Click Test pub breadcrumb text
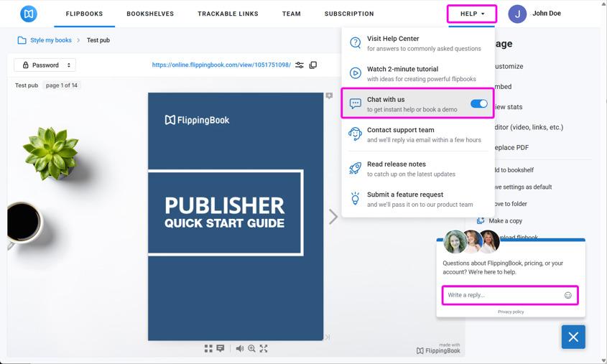Screen dimensions: 607x364 click(98, 40)
